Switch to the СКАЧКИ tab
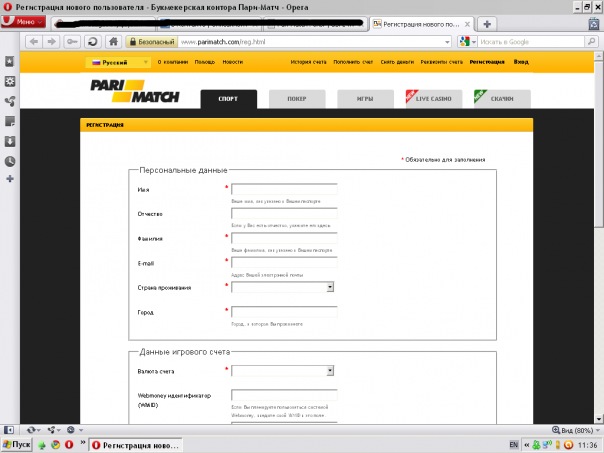Image resolution: width=604 pixels, height=453 pixels. 502,99
